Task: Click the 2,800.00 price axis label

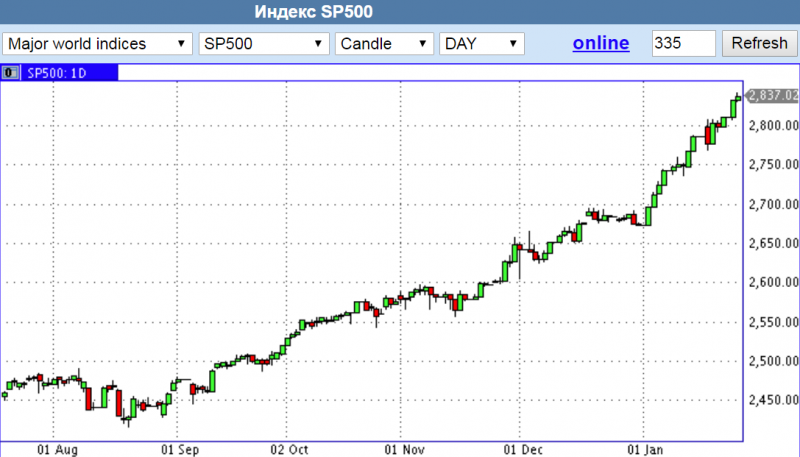Action: 772,126
